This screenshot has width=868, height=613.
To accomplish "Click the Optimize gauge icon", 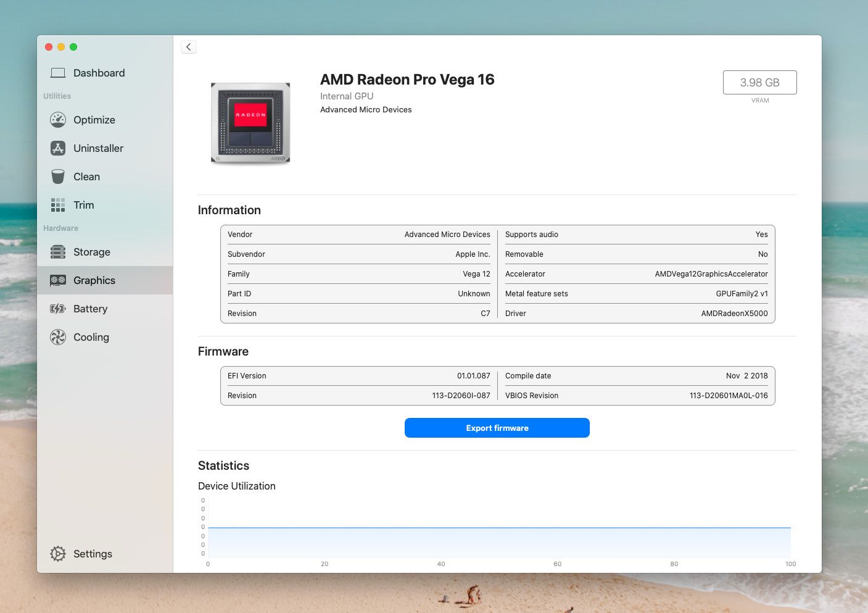I will click(58, 120).
